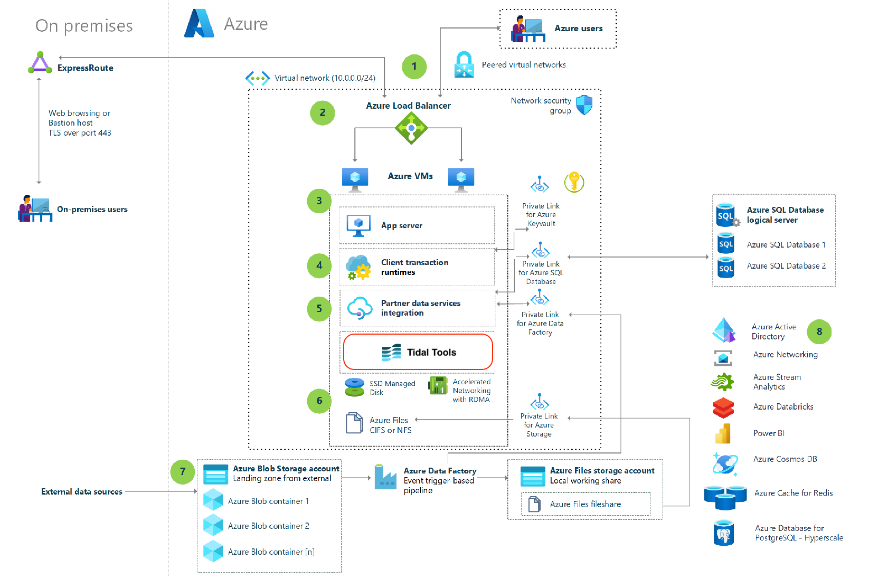Click the Azure users desk icon

pyautogui.click(x=528, y=29)
